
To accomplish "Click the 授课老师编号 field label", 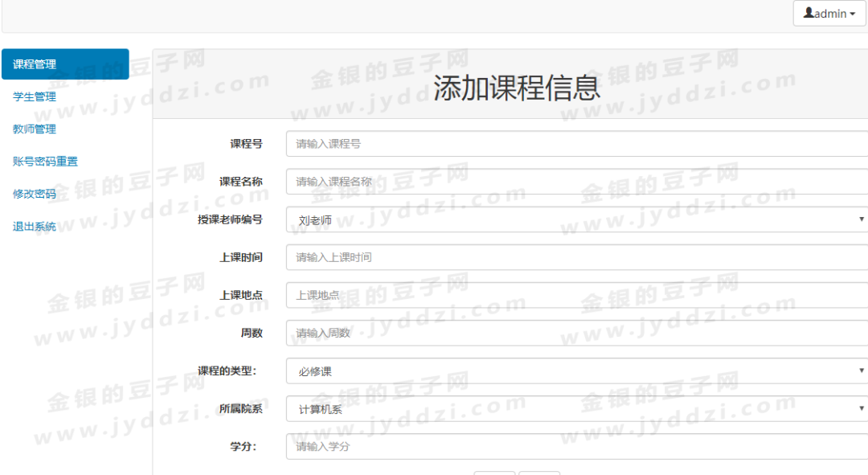I will point(230,219).
